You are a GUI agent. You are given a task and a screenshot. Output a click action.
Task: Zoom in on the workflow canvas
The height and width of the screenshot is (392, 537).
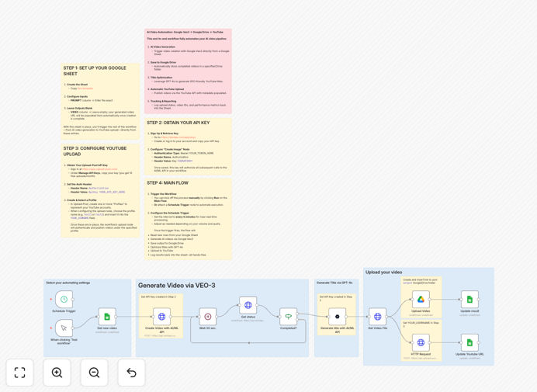[x=57, y=373]
